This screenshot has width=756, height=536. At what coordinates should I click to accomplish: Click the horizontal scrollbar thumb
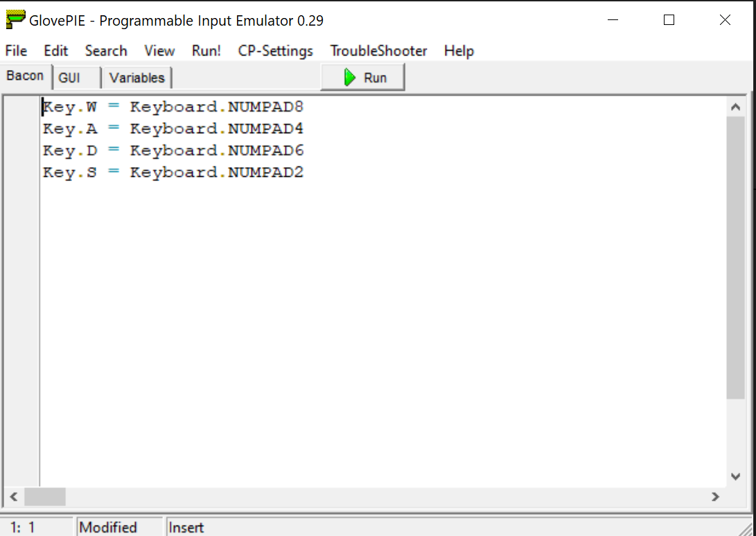point(45,496)
